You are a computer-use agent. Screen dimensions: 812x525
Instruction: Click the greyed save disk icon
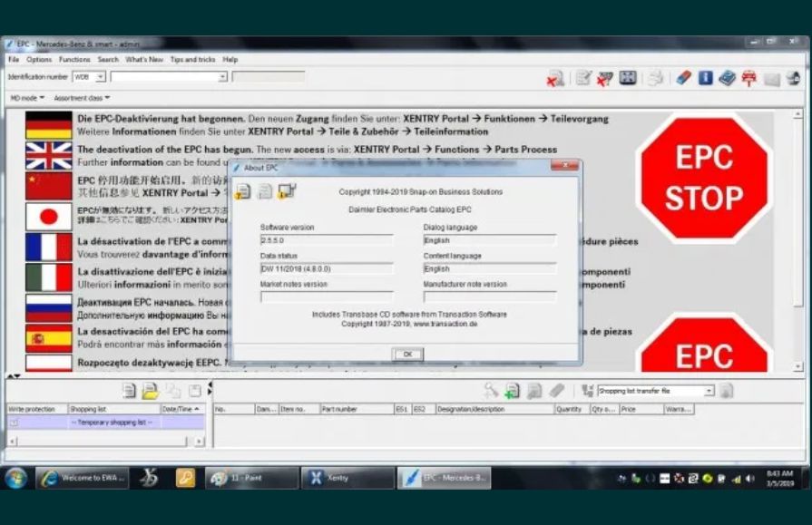(x=195, y=391)
